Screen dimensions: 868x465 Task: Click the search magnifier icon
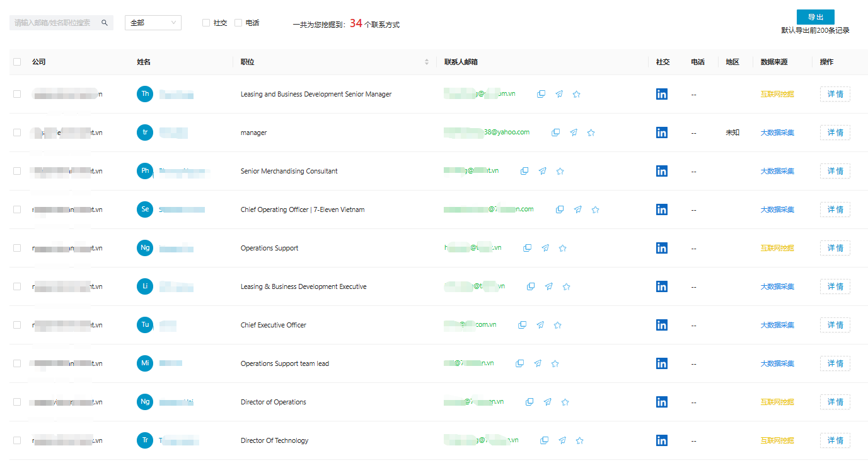105,23
